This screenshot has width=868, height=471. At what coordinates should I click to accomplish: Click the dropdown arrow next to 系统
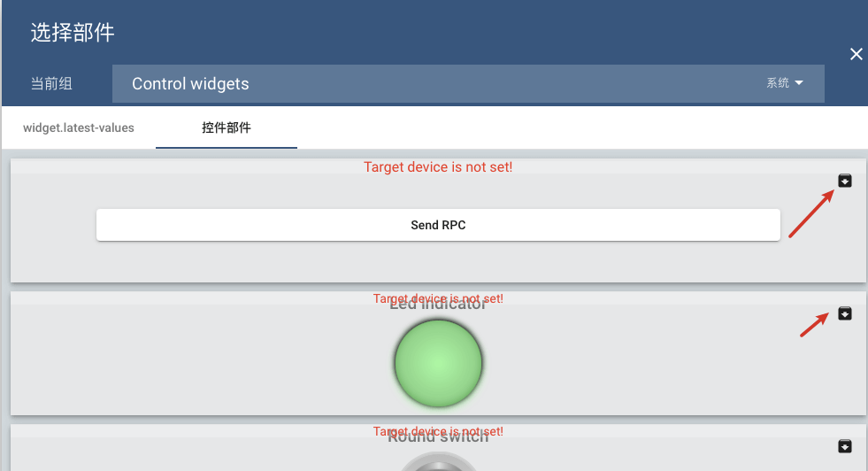coord(799,83)
